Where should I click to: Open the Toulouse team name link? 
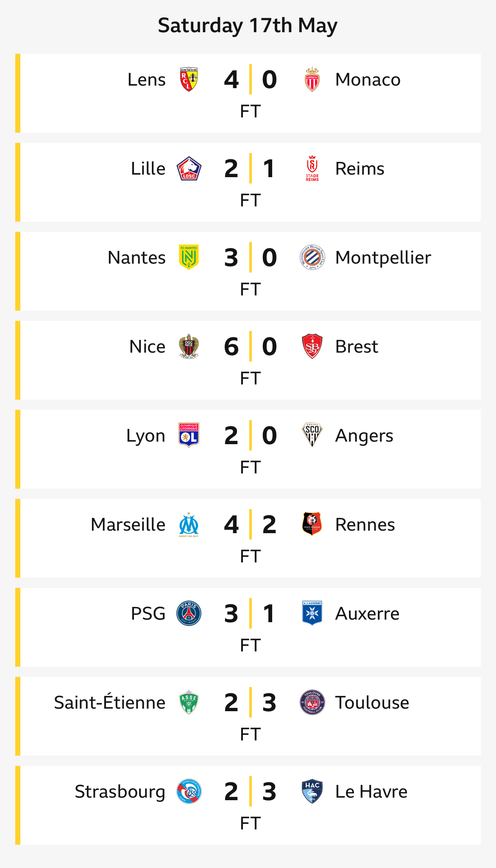point(372,702)
